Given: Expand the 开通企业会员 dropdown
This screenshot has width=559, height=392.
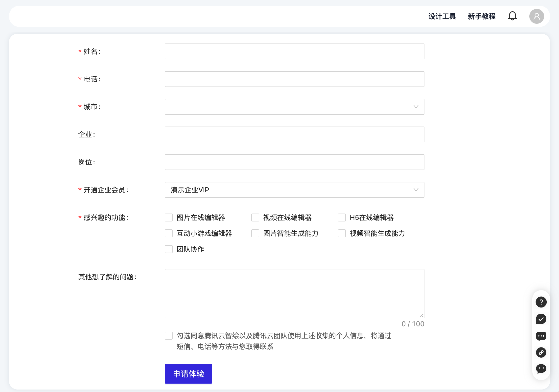Looking at the screenshot, I should pos(294,190).
